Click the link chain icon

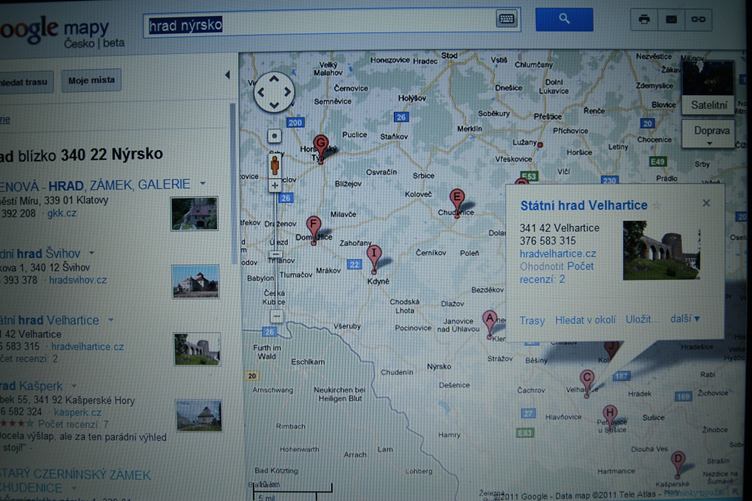coord(698,19)
